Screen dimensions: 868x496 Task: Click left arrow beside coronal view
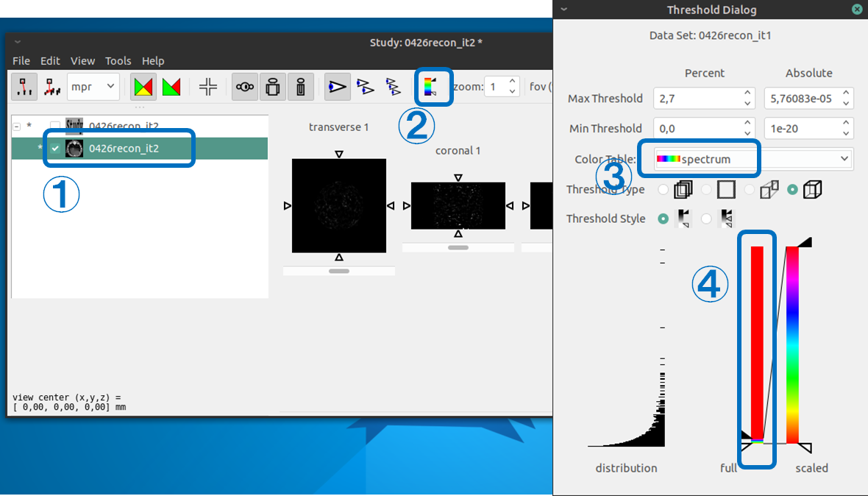(406, 206)
